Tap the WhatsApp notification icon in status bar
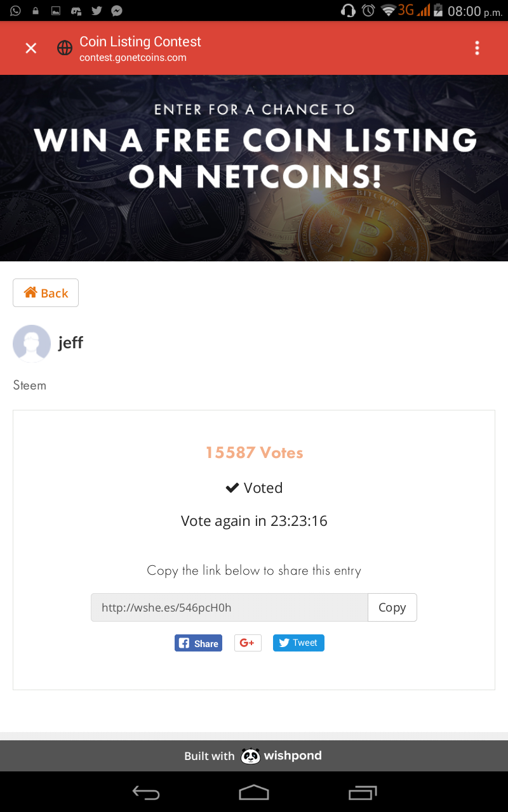This screenshot has width=508, height=812. pyautogui.click(x=15, y=10)
